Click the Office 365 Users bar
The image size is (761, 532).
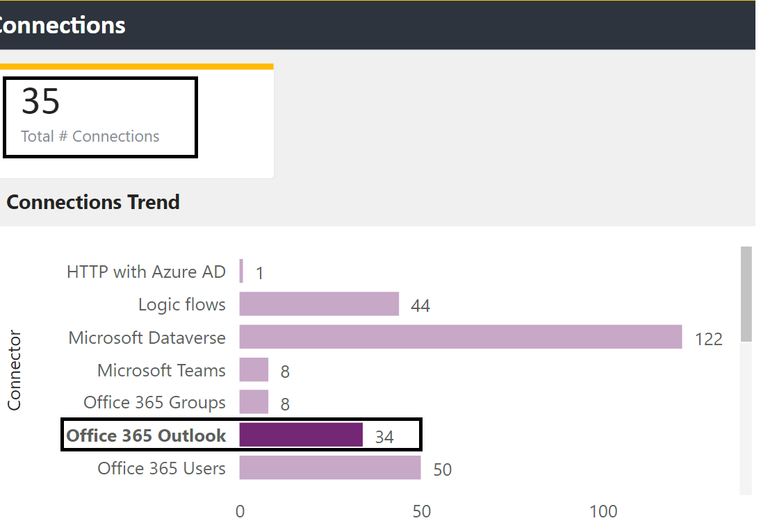point(329,467)
